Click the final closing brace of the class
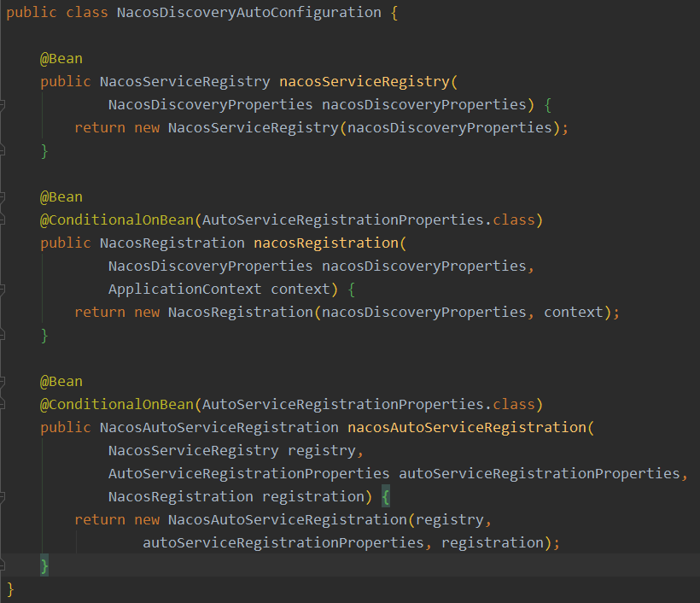The height and width of the screenshot is (603, 700). point(10,589)
